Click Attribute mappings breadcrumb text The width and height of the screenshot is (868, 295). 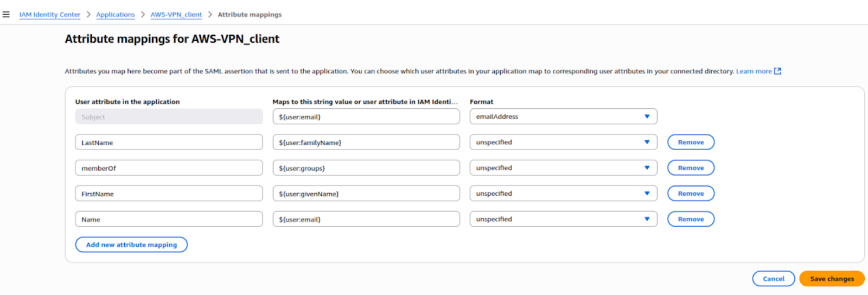250,15
